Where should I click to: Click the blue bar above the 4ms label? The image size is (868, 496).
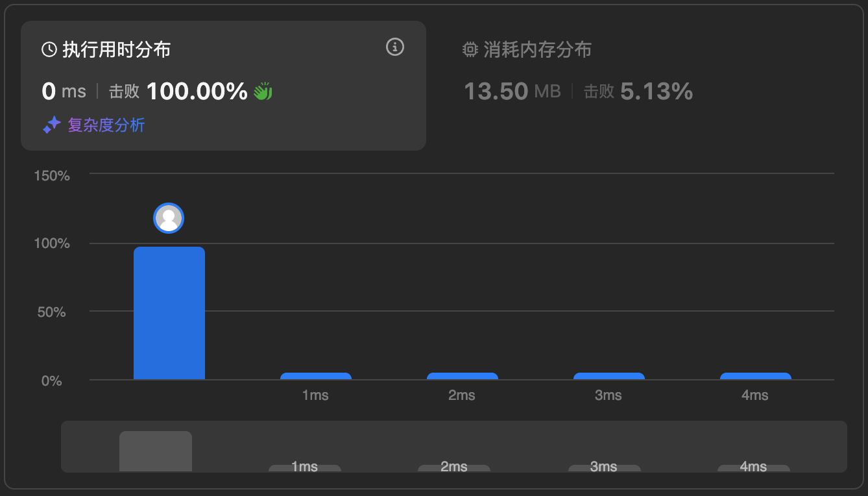[x=756, y=376]
